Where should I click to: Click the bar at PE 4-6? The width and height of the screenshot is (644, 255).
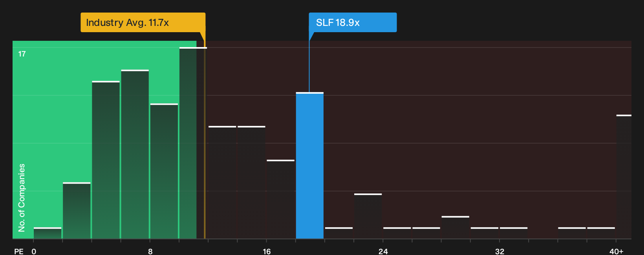(106, 160)
